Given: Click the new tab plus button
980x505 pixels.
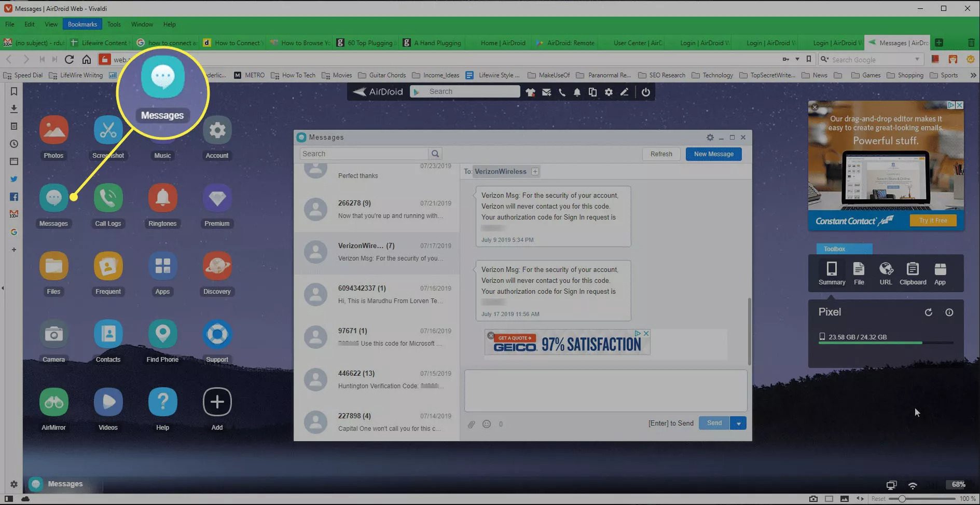Looking at the screenshot, I should pos(939,43).
